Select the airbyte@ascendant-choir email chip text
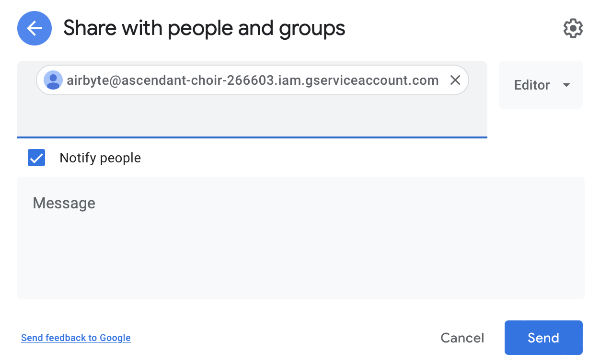The image size is (600, 364). tap(253, 80)
